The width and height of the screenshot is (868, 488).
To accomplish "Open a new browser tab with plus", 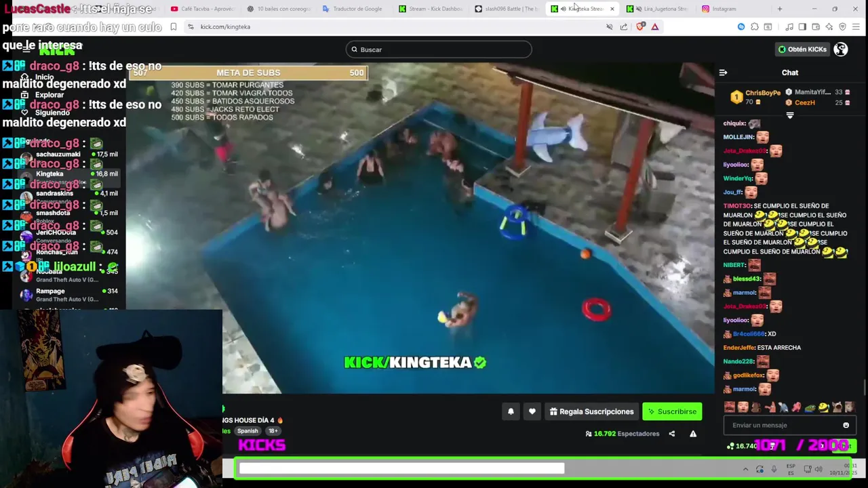I will click(780, 9).
